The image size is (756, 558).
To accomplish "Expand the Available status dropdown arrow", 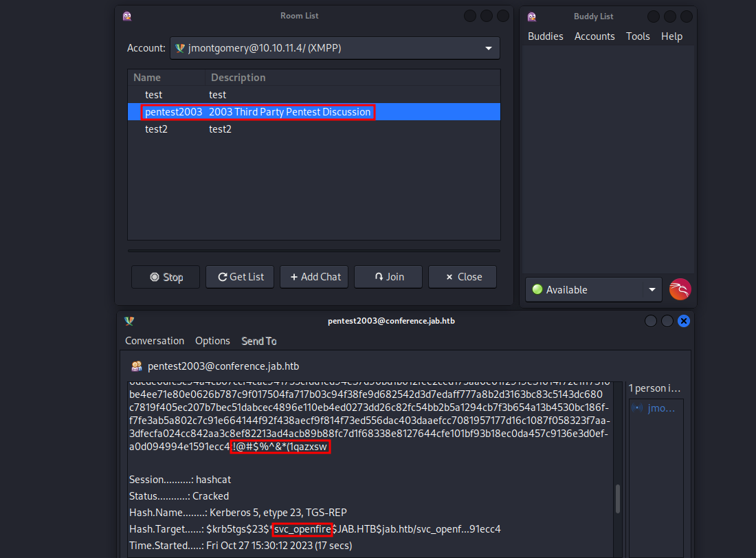I will coord(652,290).
